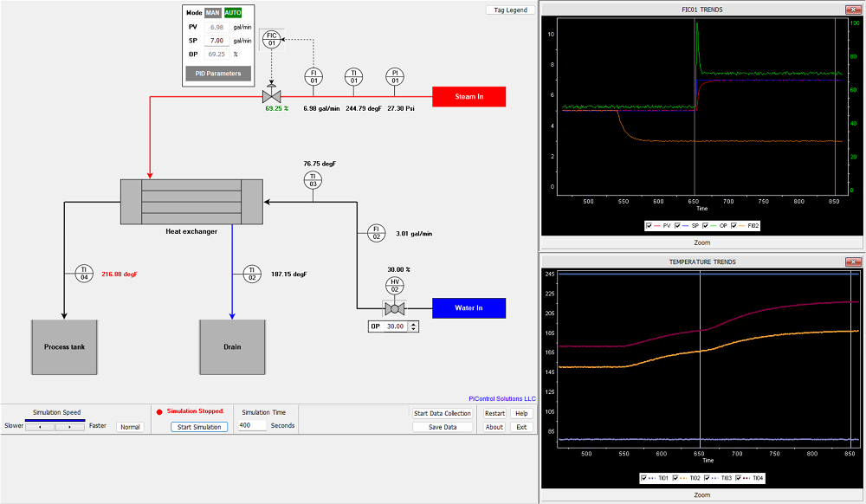This screenshot has height=504, width=866.
Task: Toggle the FI02 trend checkbox
Action: point(734,226)
